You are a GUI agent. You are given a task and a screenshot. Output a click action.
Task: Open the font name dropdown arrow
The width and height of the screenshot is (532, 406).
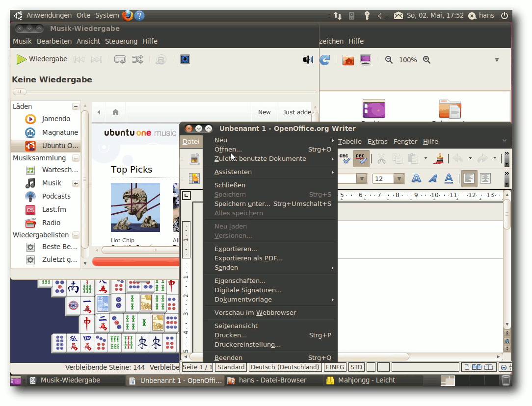pyautogui.click(x=362, y=178)
